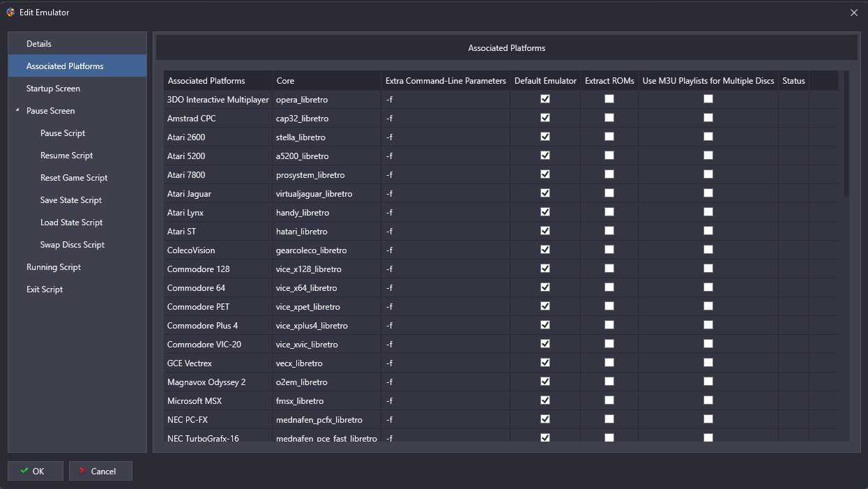Enable M3U Playlists for Magnavox Odyssey 2
This screenshot has width=868, height=489.
(708, 382)
